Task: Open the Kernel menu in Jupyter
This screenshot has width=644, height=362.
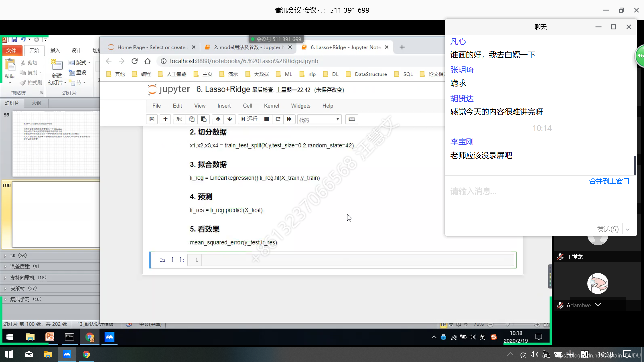Action: point(271,106)
